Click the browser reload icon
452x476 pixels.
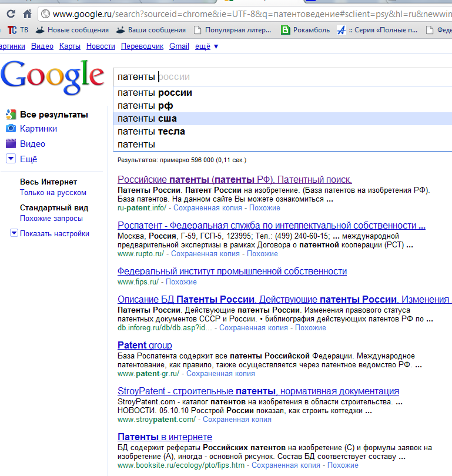point(11,14)
